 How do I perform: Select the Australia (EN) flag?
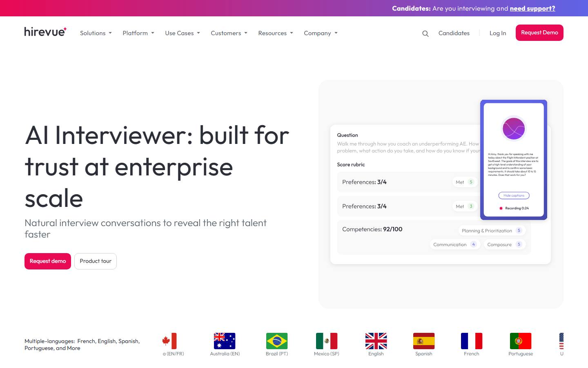coord(225,341)
